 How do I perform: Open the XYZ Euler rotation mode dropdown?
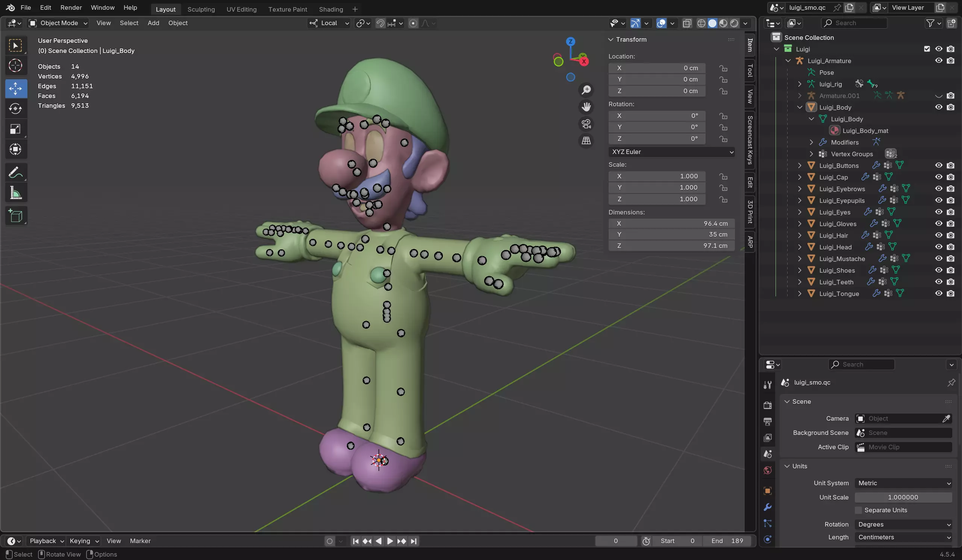(671, 152)
